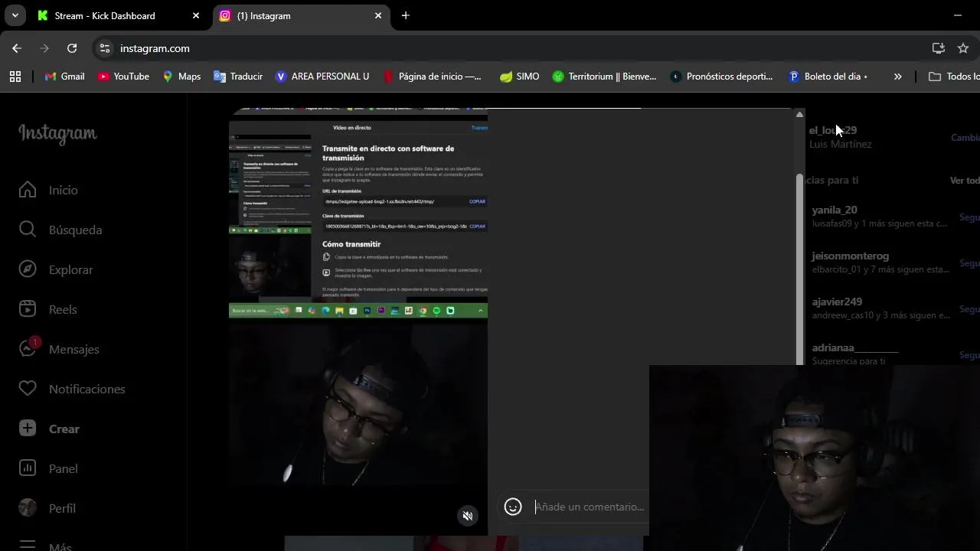Open the Traducir bookmark
Screen dimensions: 980x551
click(237, 77)
